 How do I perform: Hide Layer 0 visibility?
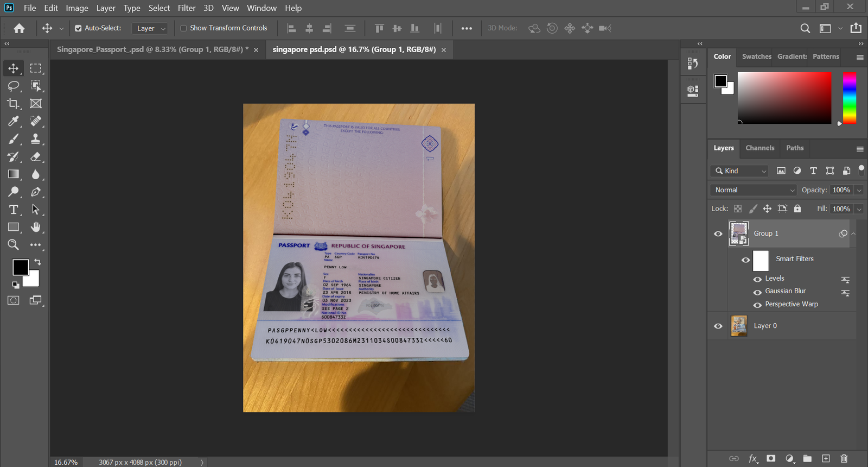pos(718,326)
